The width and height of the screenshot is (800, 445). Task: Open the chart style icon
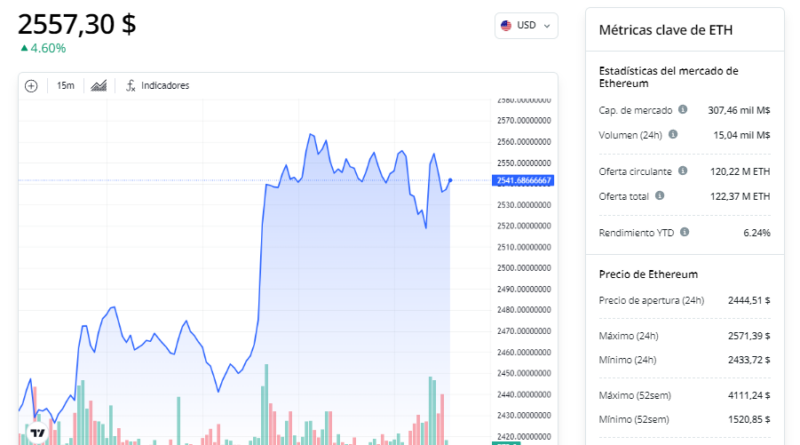(99, 86)
